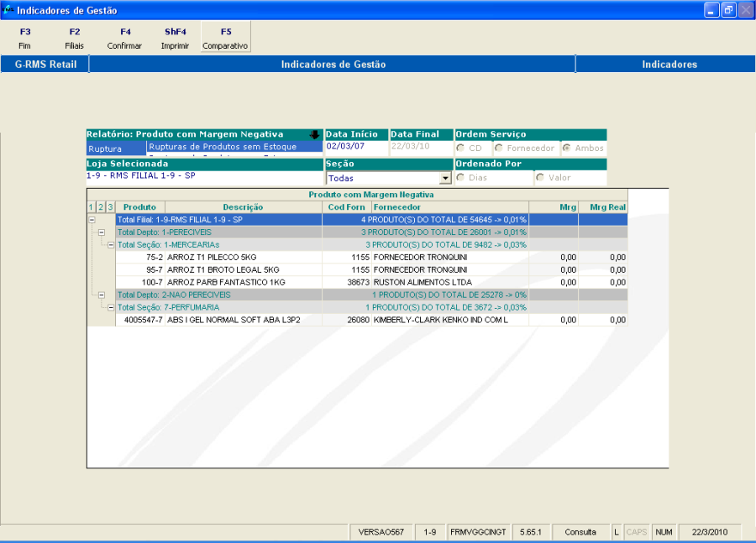Print report via ShF4 Imprimir
Image resolution: width=756 pixels, height=543 pixels.
(x=175, y=38)
